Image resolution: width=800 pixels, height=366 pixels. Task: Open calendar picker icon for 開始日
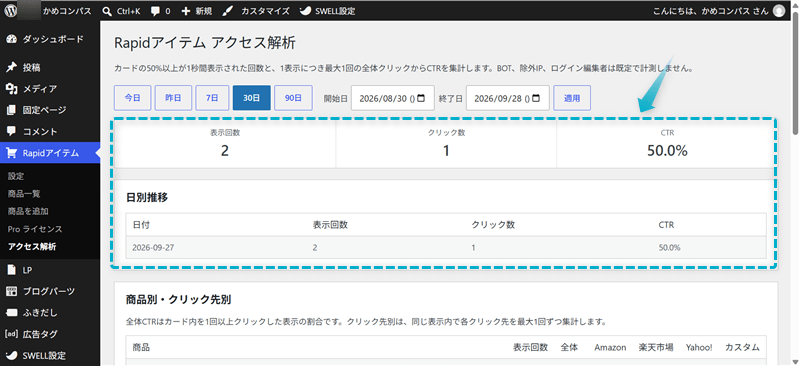coord(421,99)
